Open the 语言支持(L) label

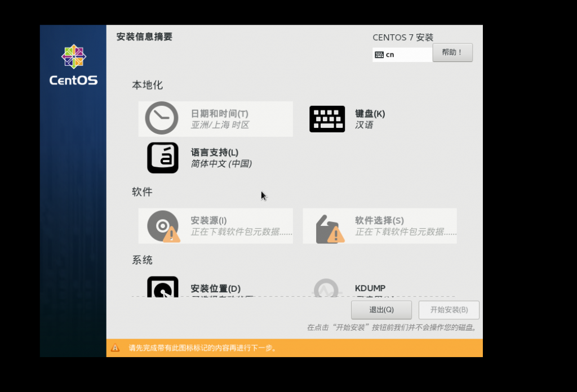(215, 152)
